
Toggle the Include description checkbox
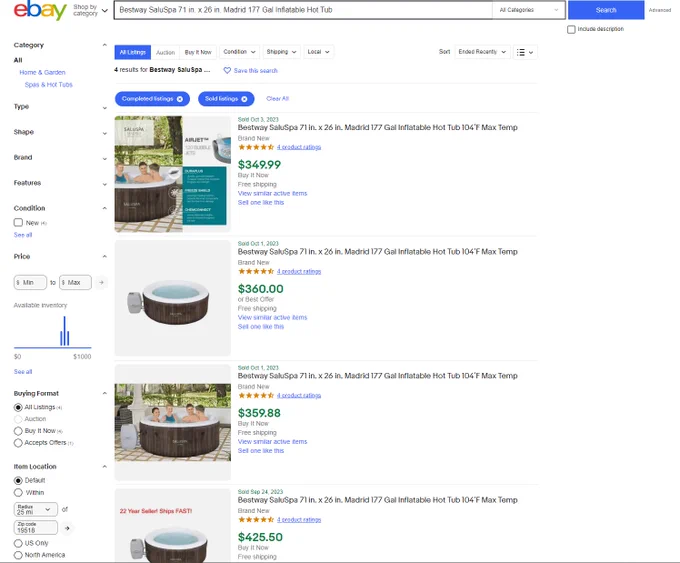[571, 29]
